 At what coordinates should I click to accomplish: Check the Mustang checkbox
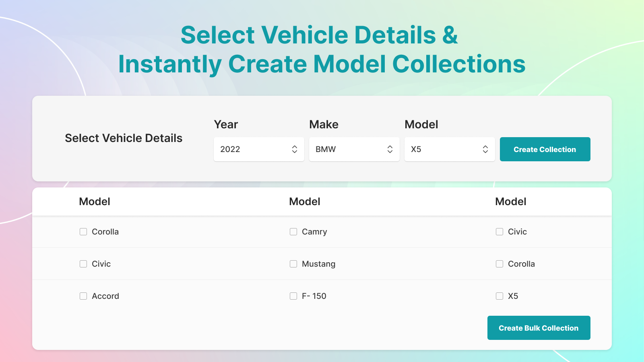tap(293, 264)
